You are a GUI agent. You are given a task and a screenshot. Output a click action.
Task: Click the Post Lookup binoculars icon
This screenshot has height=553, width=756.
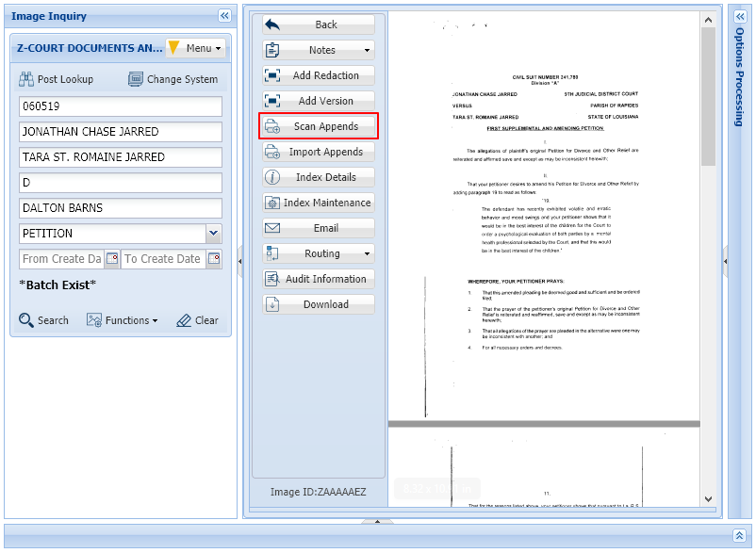point(26,79)
